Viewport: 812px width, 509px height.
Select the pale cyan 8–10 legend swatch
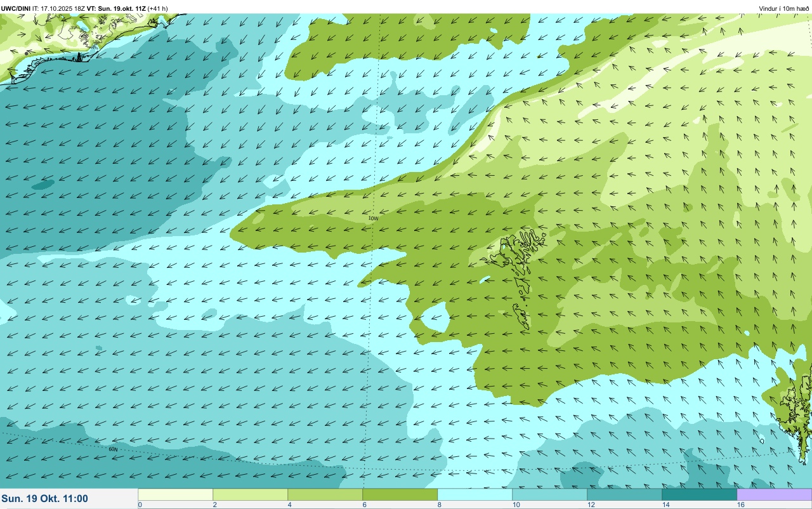[x=475, y=494]
